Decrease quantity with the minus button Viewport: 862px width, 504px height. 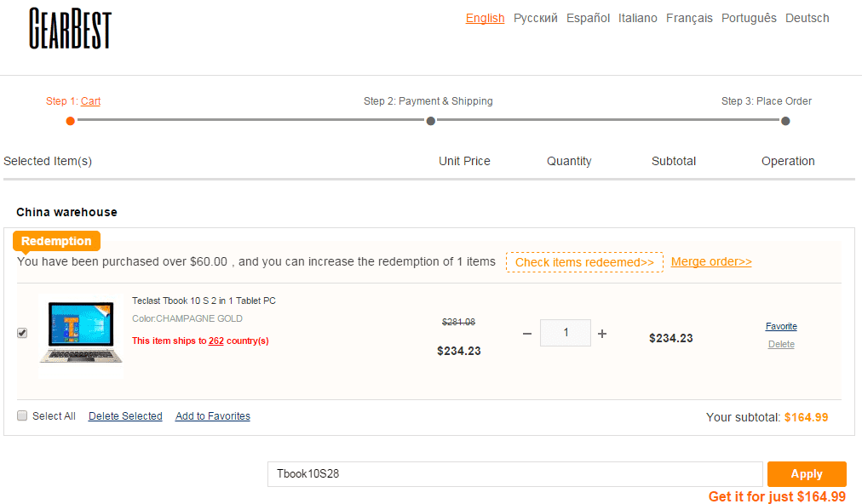pyautogui.click(x=526, y=334)
